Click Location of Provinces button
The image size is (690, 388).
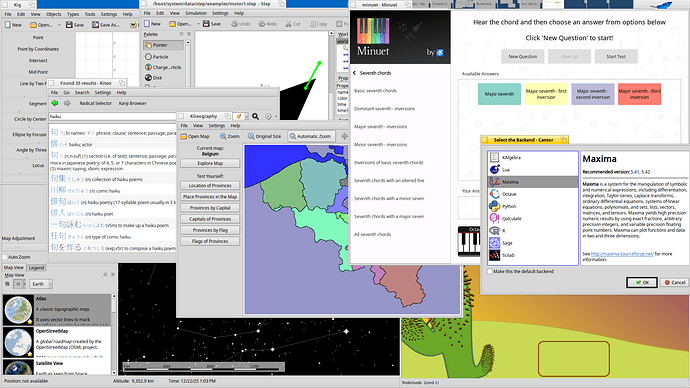[210, 186]
